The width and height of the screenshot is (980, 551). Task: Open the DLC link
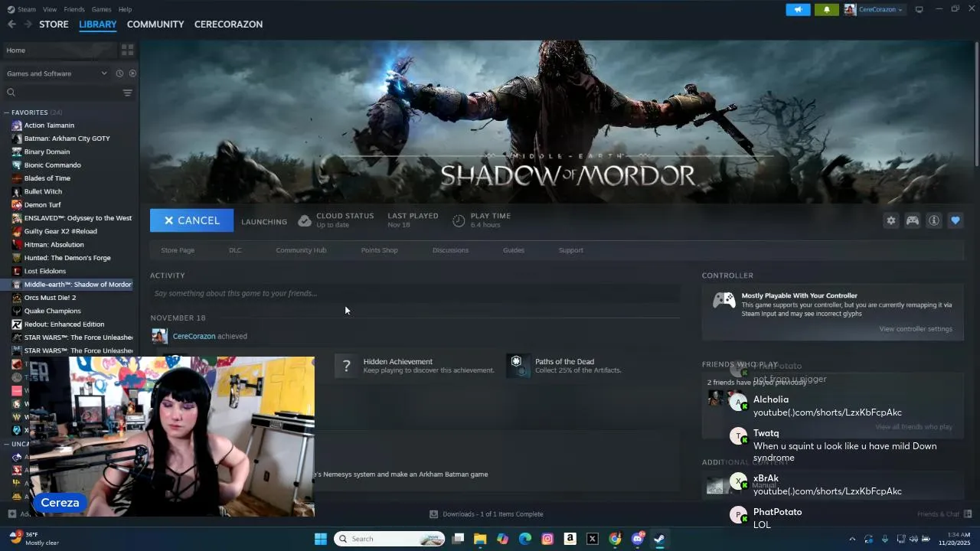[x=235, y=250]
